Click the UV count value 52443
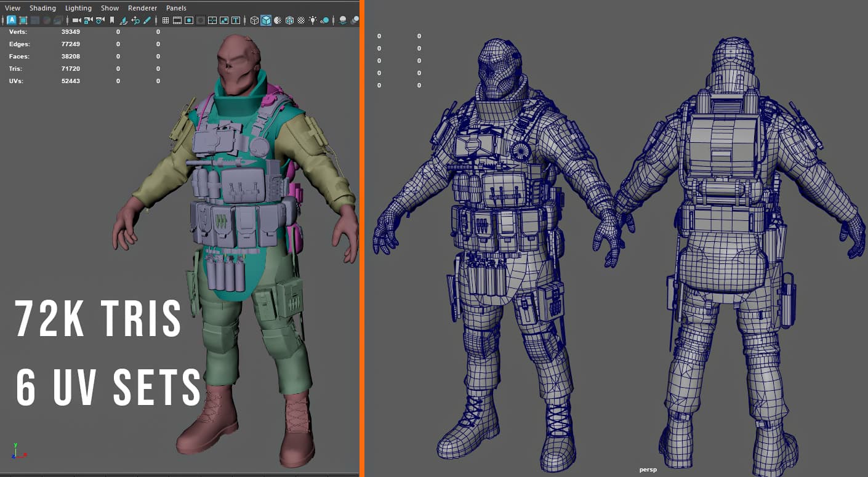The image size is (868, 477). 71,81
